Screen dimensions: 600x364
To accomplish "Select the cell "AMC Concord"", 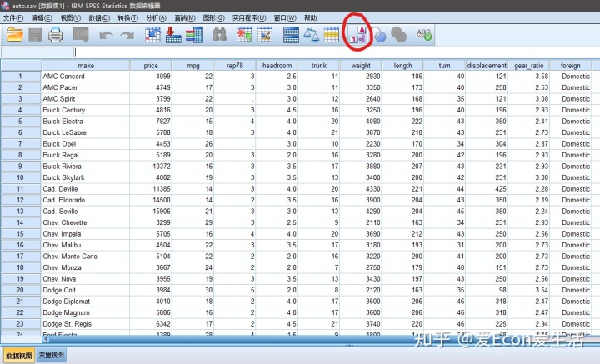I will [86, 77].
